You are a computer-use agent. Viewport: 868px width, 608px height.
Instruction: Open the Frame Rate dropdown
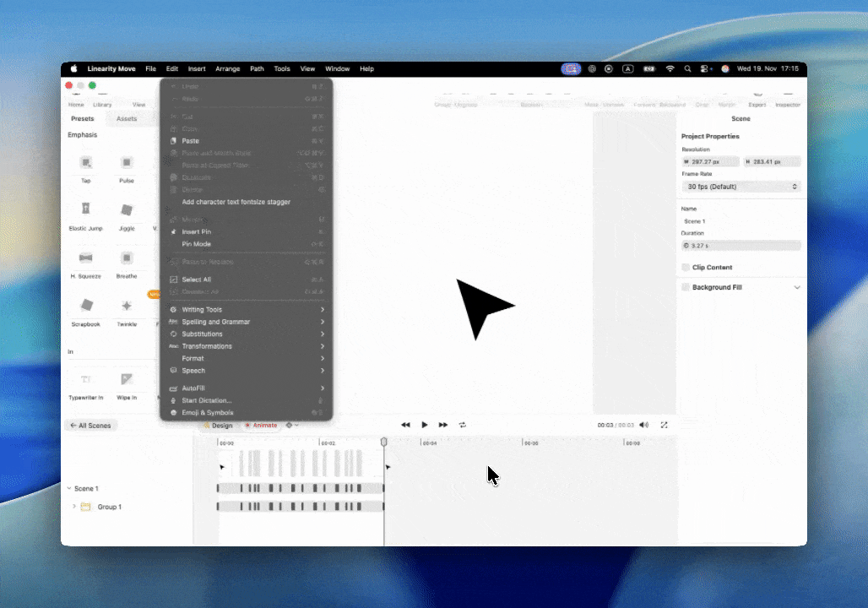(x=741, y=187)
